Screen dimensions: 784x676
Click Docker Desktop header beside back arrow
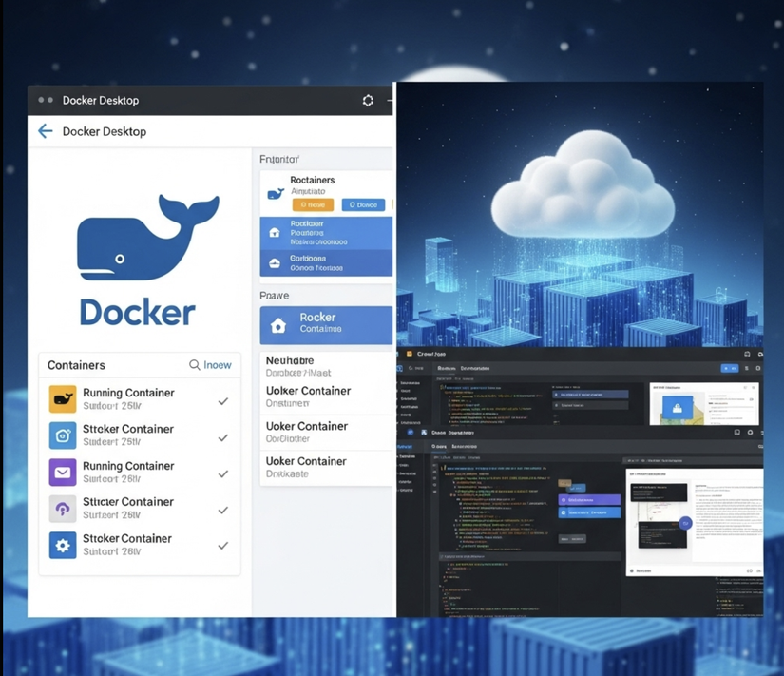click(104, 131)
